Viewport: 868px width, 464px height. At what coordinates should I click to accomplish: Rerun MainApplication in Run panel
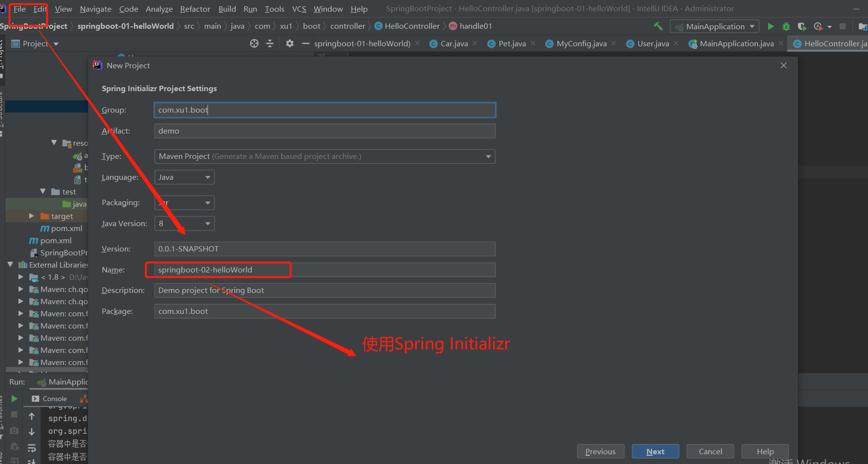point(14,399)
